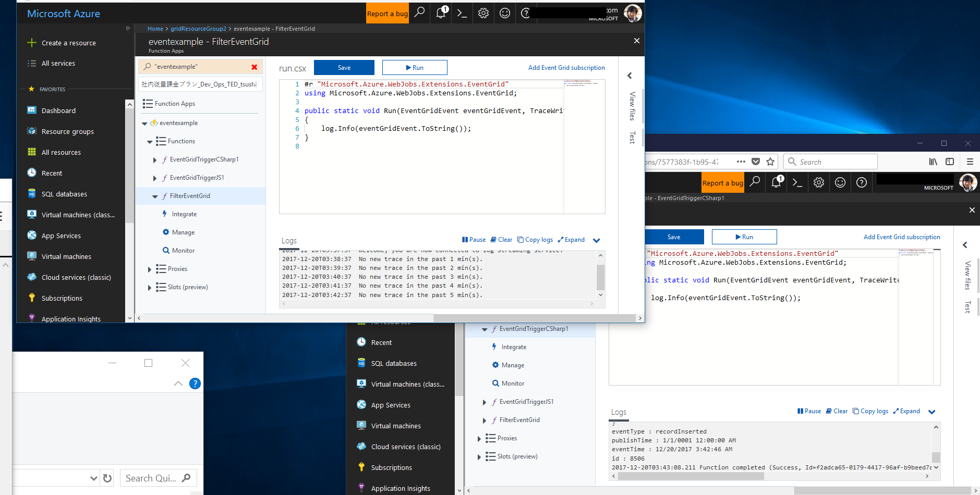Image resolution: width=980 pixels, height=495 pixels.
Task: Expand logs in back window
Action: point(906,411)
